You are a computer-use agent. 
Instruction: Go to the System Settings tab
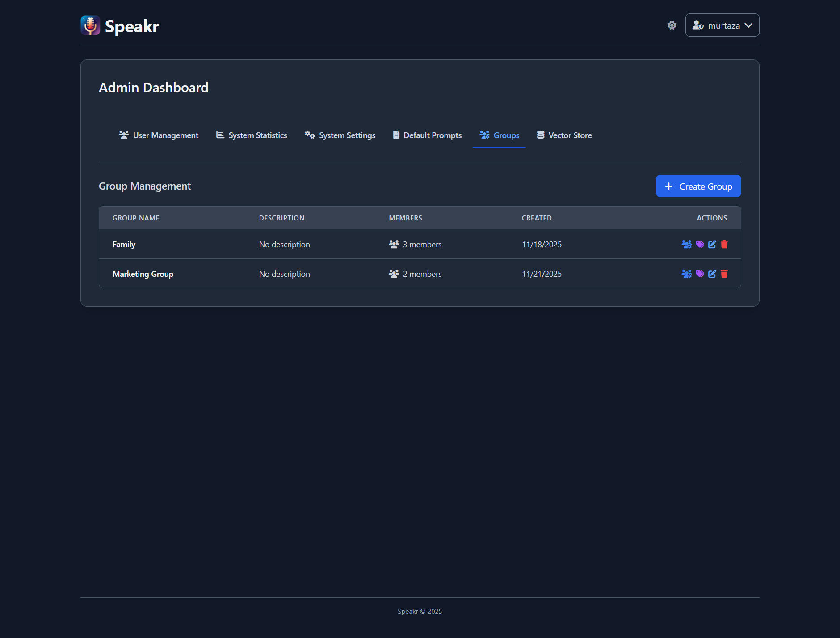340,135
